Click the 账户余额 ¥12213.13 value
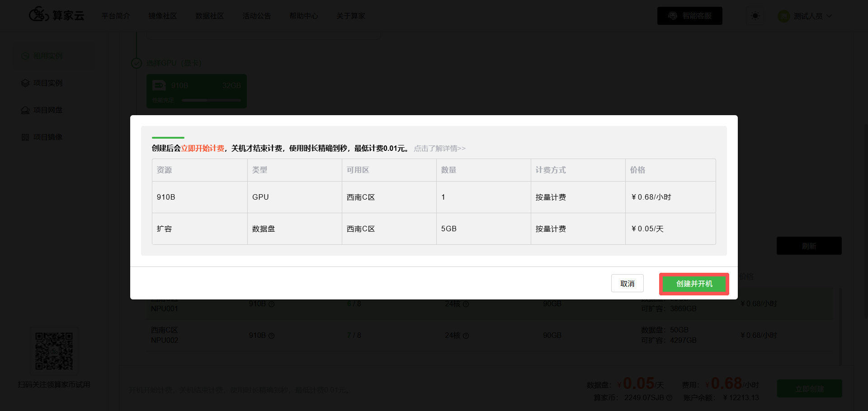 [741, 397]
